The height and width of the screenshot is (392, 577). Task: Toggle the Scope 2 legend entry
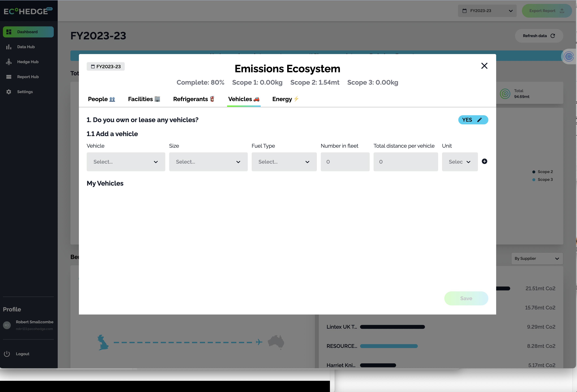tap(543, 172)
